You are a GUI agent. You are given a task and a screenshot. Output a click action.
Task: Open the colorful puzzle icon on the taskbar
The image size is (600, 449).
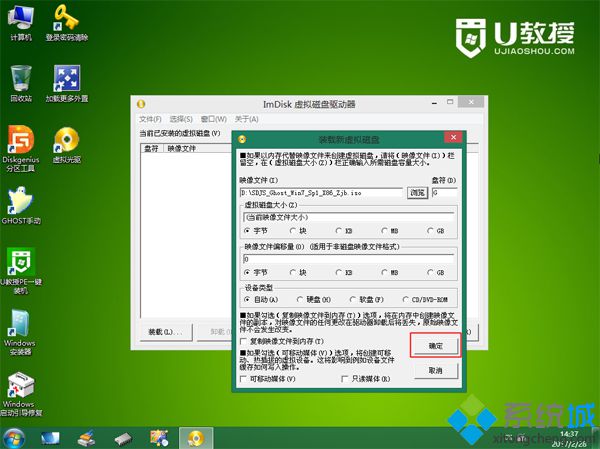(159, 438)
